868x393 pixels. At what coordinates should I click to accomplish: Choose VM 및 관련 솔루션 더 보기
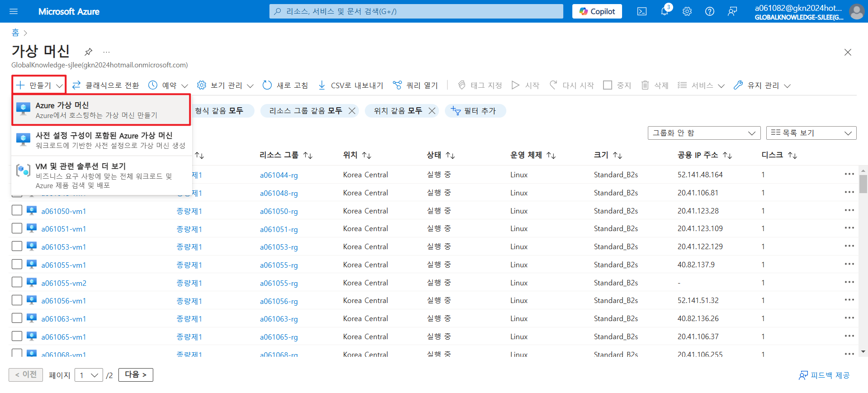click(101, 175)
